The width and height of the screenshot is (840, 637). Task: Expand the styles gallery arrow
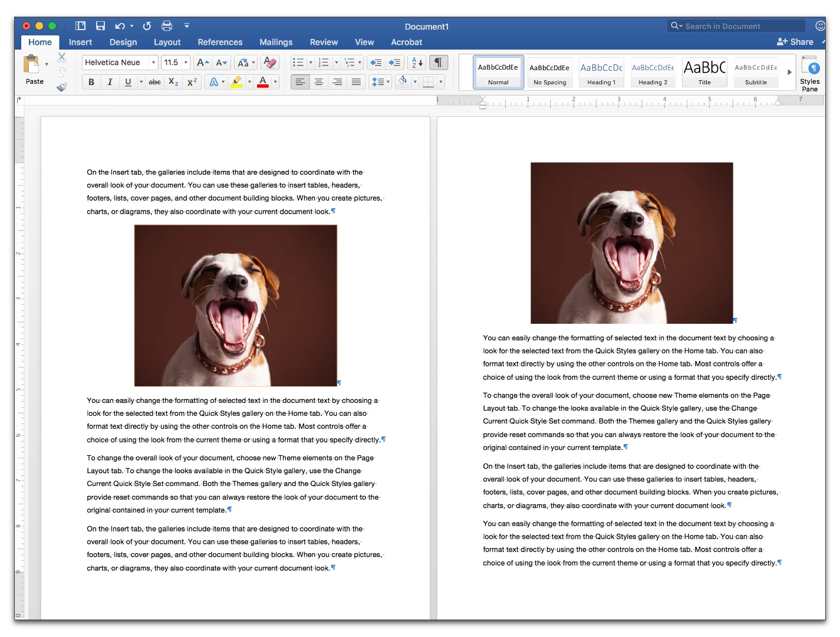click(x=789, y=72)
